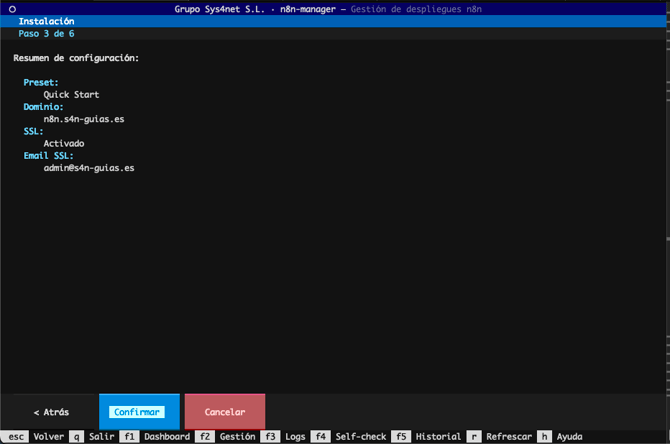Image resolution: width=670 pixels, height=444 pixels.
Task: Click the 'Paso 3 de 6' step indicator
Action: coord(46,33)
